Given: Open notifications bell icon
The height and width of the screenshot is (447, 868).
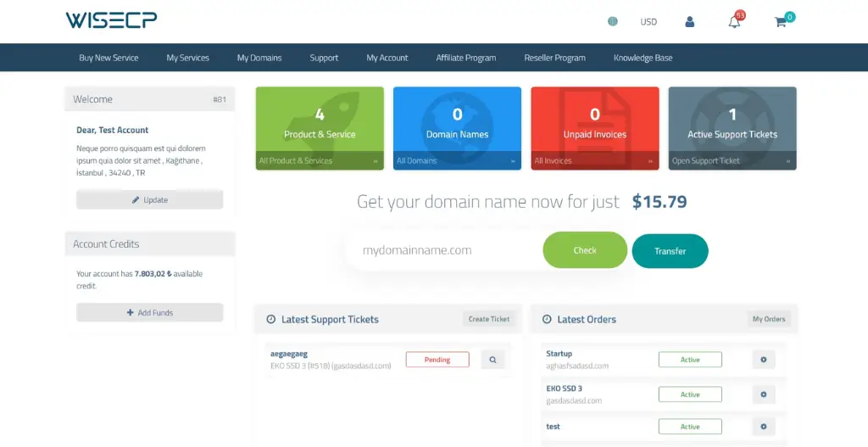Looking at the screenshot, I should [x=734, y=21].
